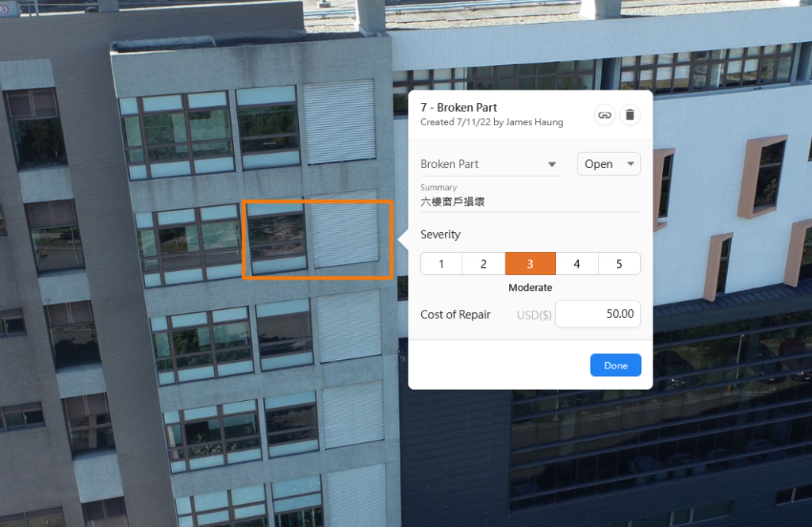The height and width of the screenshot is (527, 812).
Task: Click the "Severity" heading
Action: click(x=440, y=235)
